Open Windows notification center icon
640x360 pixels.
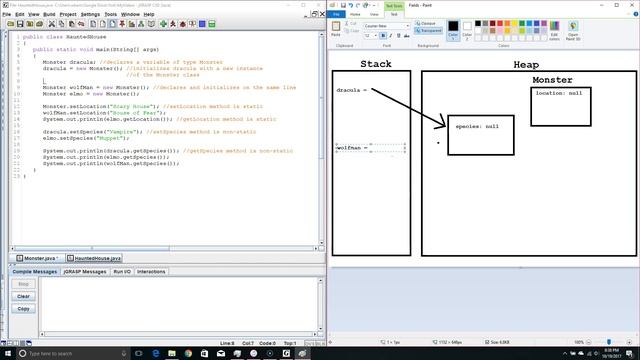630,353
